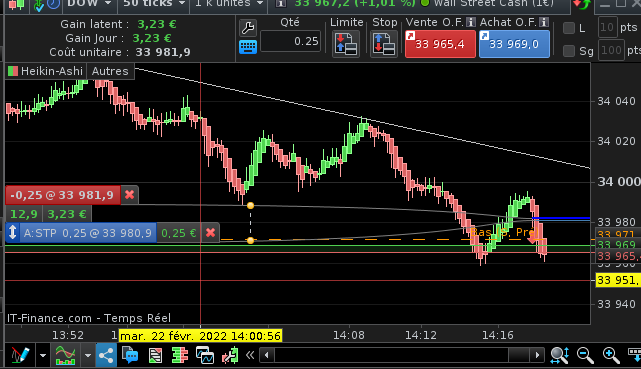Click the scrollbar left arrow
641x369 pixels.
tap(267, 355)
